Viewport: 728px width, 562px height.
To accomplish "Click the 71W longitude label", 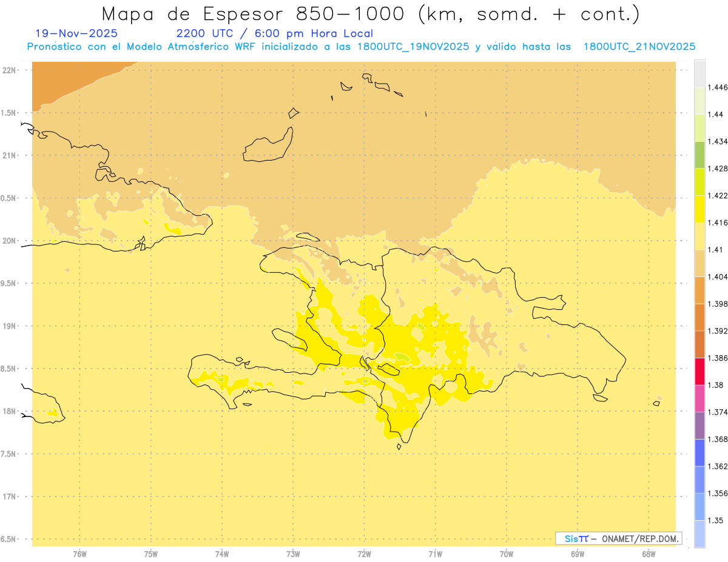I will (x=435, y=554).
